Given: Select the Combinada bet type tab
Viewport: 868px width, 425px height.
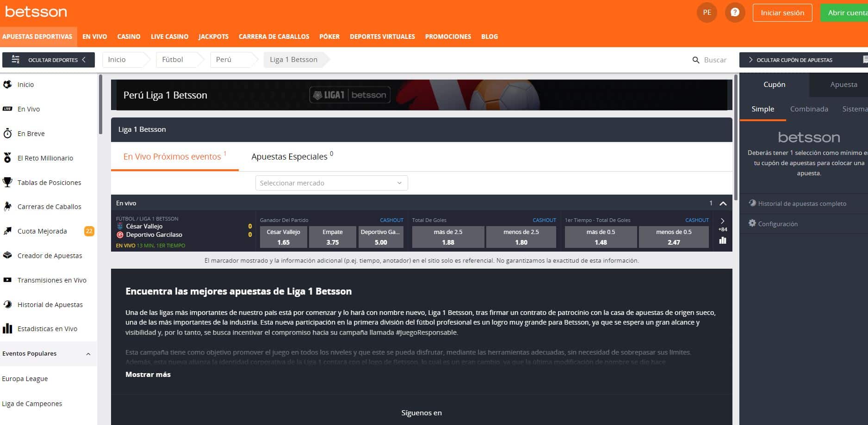Looking at the screenshot, I should click(809, 109).
